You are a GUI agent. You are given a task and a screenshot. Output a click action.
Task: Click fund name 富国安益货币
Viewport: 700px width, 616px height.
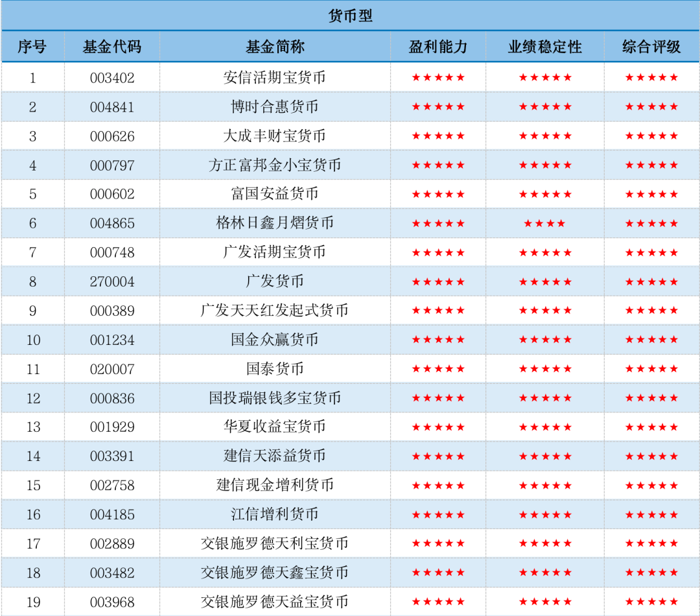click(x=275, y=193)
